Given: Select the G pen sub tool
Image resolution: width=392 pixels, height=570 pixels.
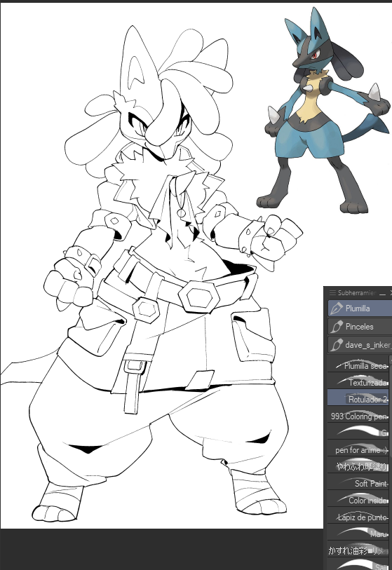Looking at the screenshot, I should 358,432.
